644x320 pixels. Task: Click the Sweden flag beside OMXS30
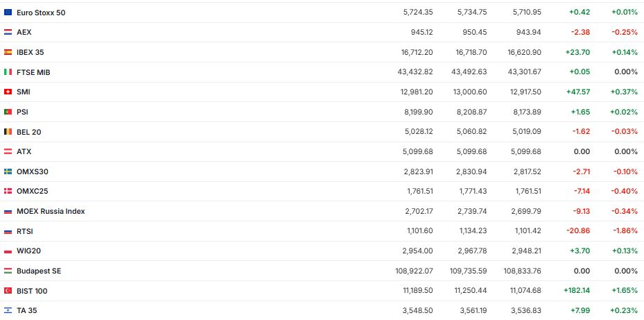8,171
